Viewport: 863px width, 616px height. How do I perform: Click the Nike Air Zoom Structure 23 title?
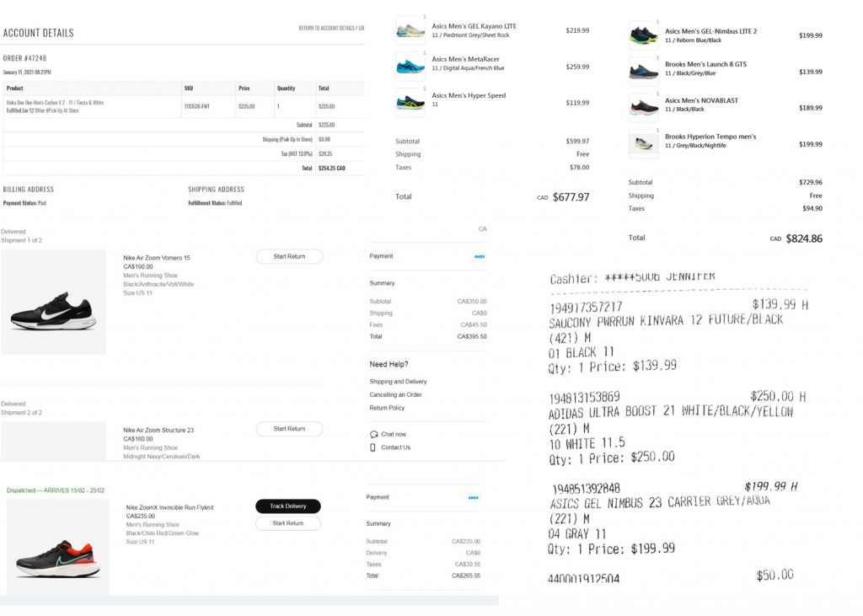[158, 430]
